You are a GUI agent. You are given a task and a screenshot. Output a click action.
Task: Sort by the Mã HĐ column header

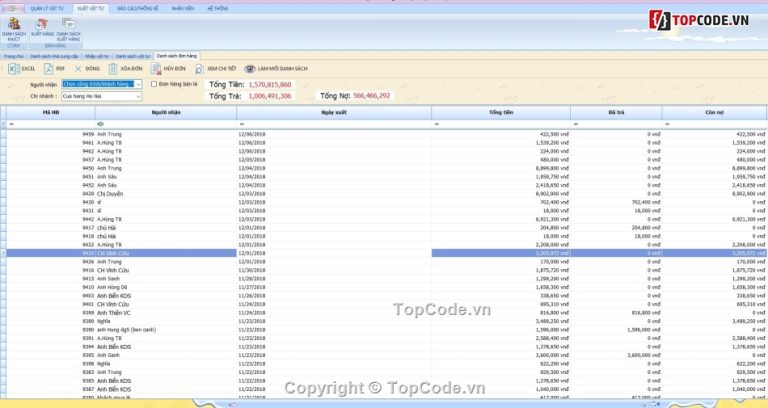point(51,113)
